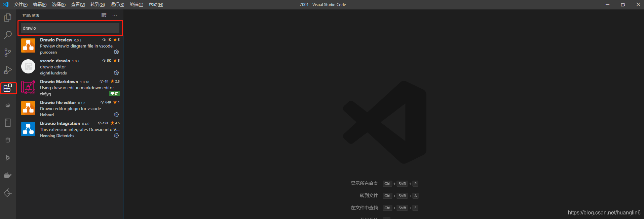Open the Run and Debug view icon
Screen dimensions: 644x219
[8, 70]
